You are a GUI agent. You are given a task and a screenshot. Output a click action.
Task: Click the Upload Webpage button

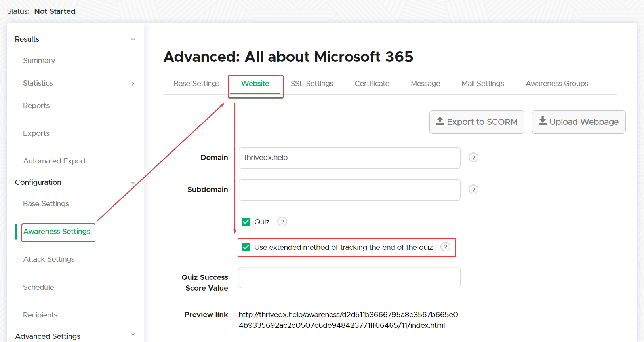pos(578,122)
